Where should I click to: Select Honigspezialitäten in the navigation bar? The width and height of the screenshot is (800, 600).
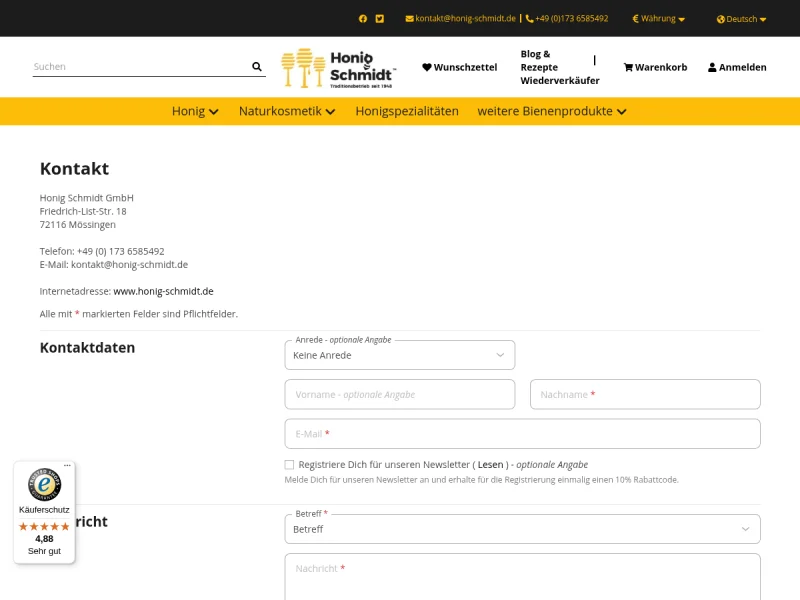tap(407, 111)
